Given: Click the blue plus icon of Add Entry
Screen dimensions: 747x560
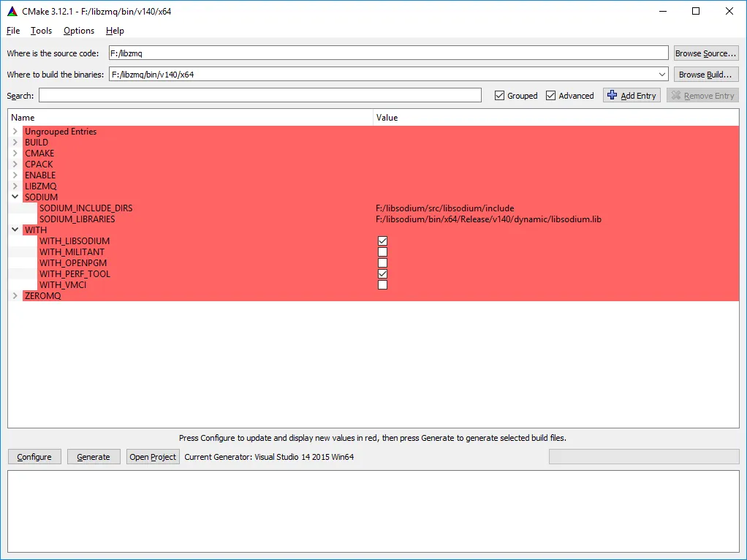Looking at the screenshot, I should click(x=613, y=95).
